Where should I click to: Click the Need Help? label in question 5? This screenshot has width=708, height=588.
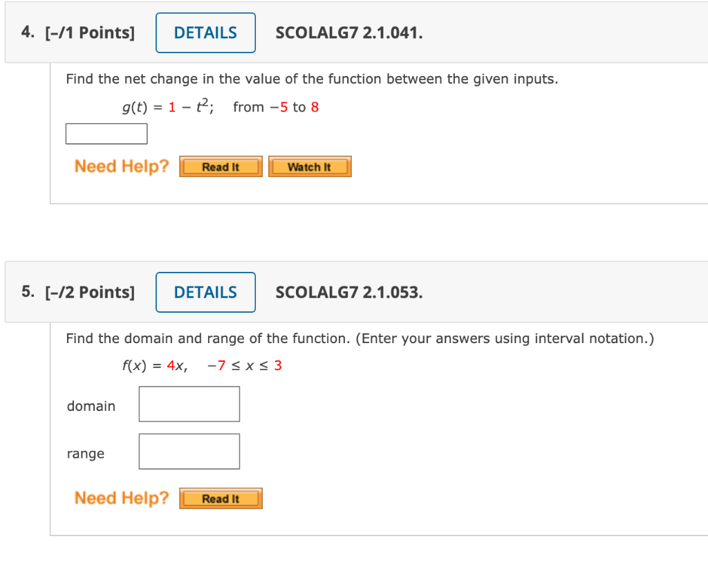(x=121, y=498)
